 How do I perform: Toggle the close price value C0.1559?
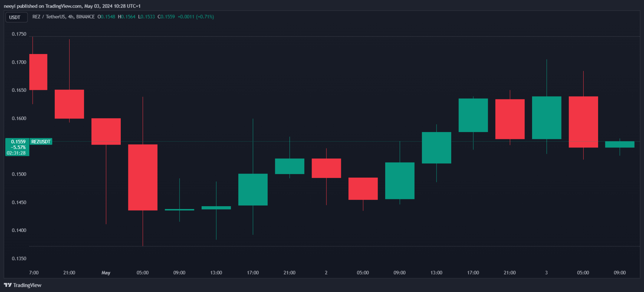coord(166,17)
